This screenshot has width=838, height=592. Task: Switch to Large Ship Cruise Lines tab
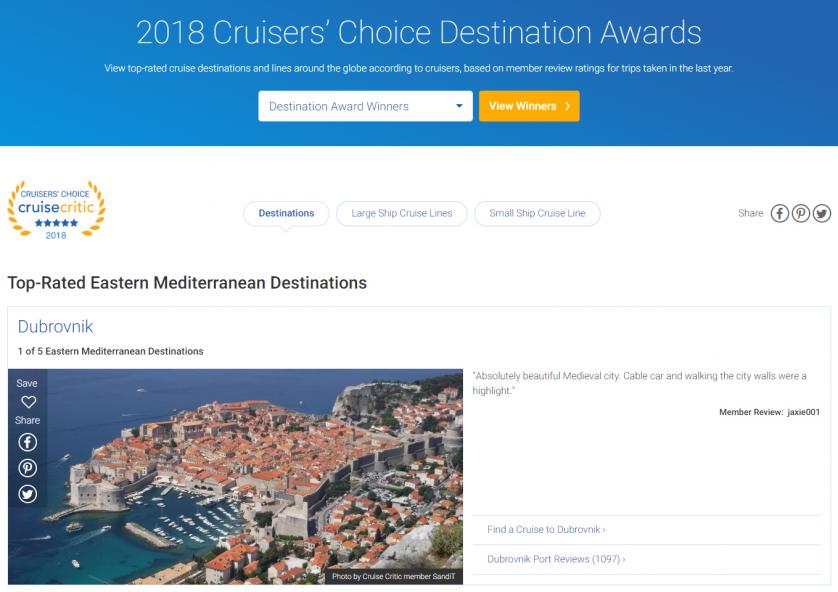pos(402,213)
